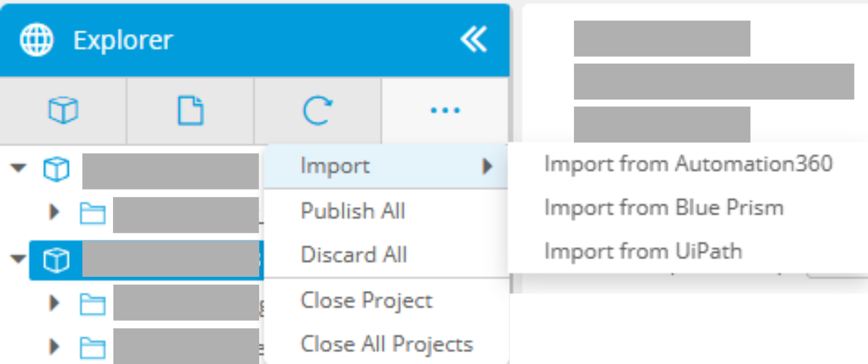Click the Close Project menu entry

(367, 300)
